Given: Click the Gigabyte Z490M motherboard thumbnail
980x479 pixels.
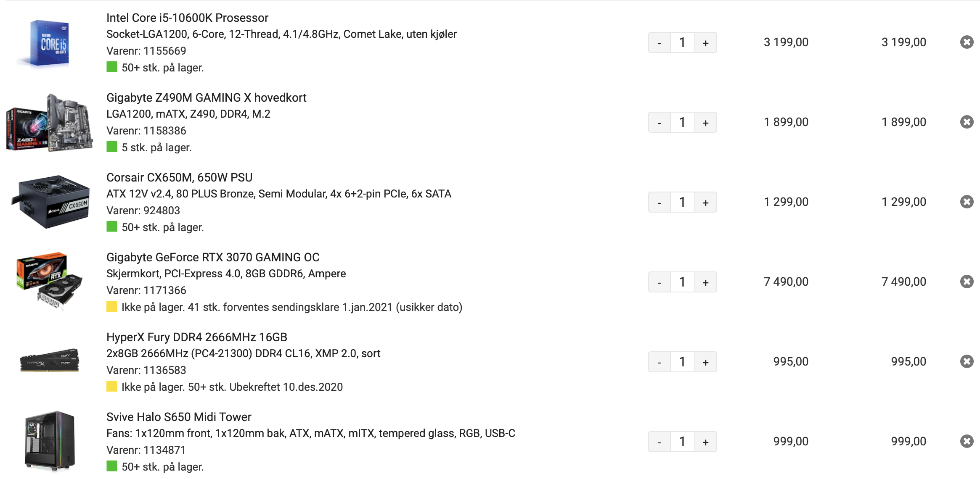Looking at the screenshot, I should (50, 122).
